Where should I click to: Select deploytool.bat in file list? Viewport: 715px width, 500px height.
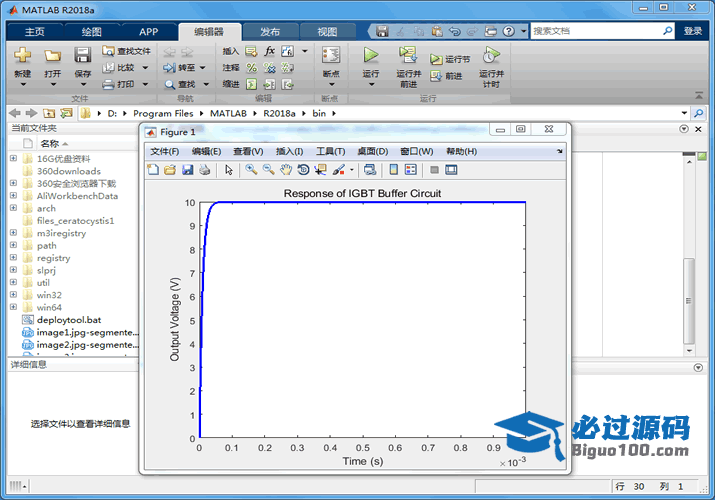coord(69,320)
